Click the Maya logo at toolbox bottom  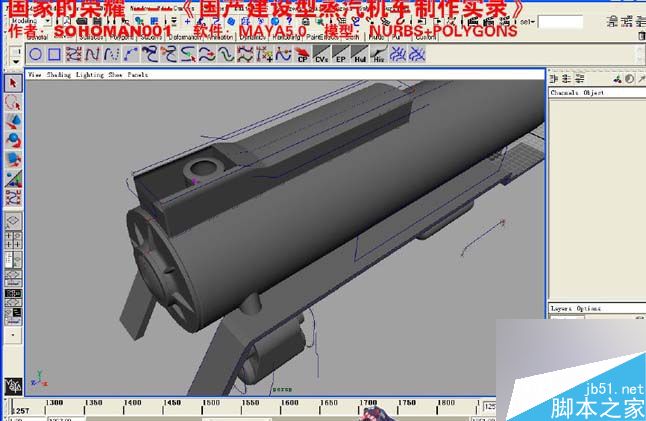point(13,386)
